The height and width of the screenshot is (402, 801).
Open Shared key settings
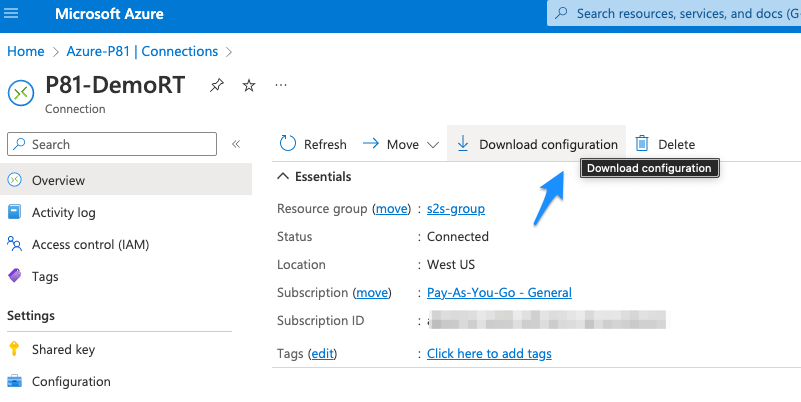[x=63, y=349]
